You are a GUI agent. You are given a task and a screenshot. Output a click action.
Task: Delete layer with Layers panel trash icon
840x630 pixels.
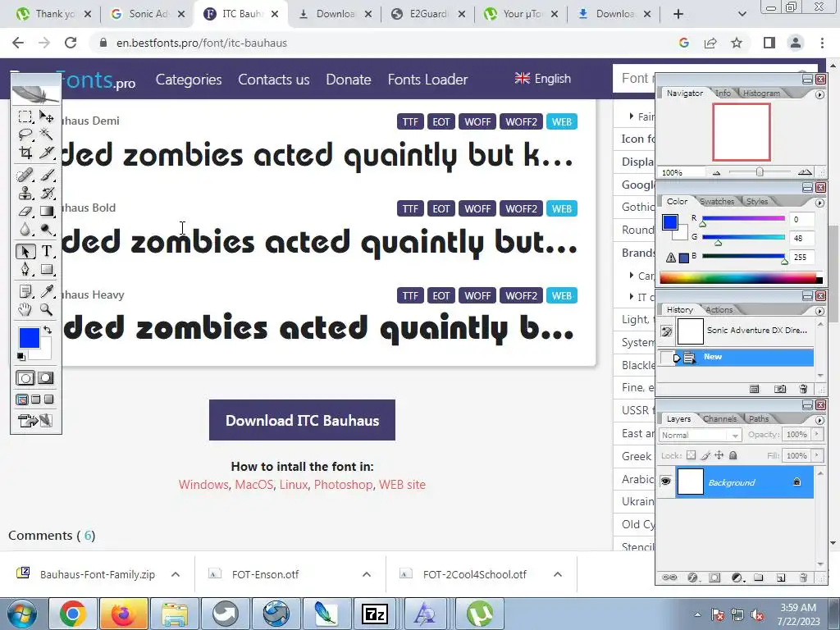pyautogui.click(x=802, y=577)
